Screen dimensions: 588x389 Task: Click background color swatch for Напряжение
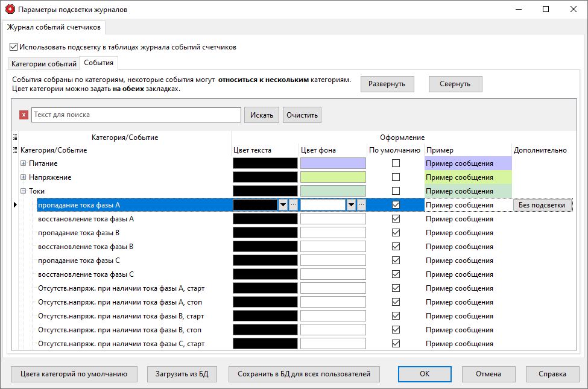click(333, 177)
